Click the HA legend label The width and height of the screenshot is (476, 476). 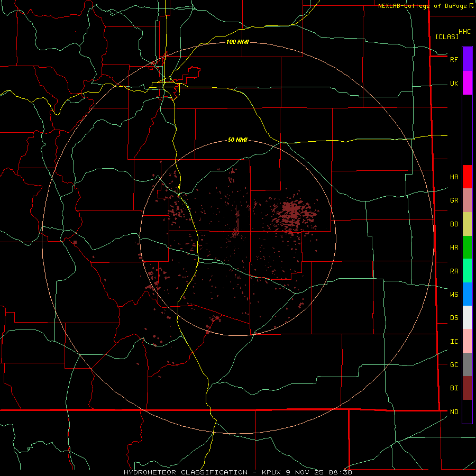click(x=454, y=177)
